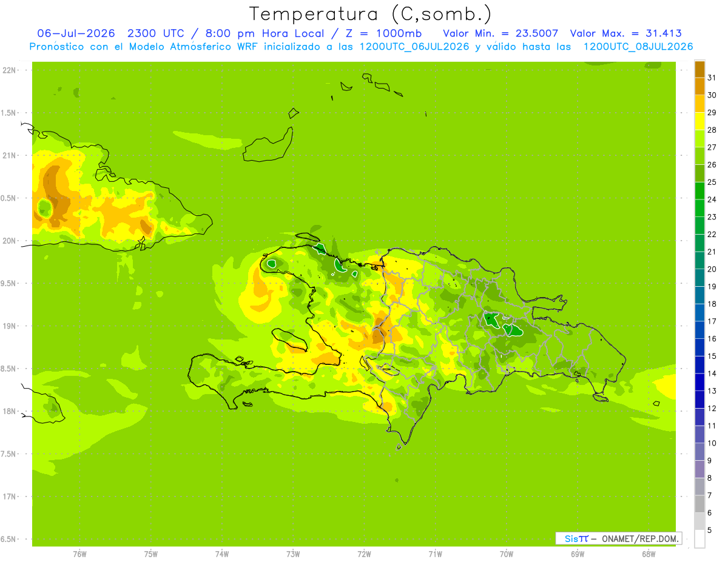Viewport: 728px width, 562px height.
Task: Select the initialization time "1200UTC_06JUL2026"
Action: pyautogui.click(x=414, y=47)
